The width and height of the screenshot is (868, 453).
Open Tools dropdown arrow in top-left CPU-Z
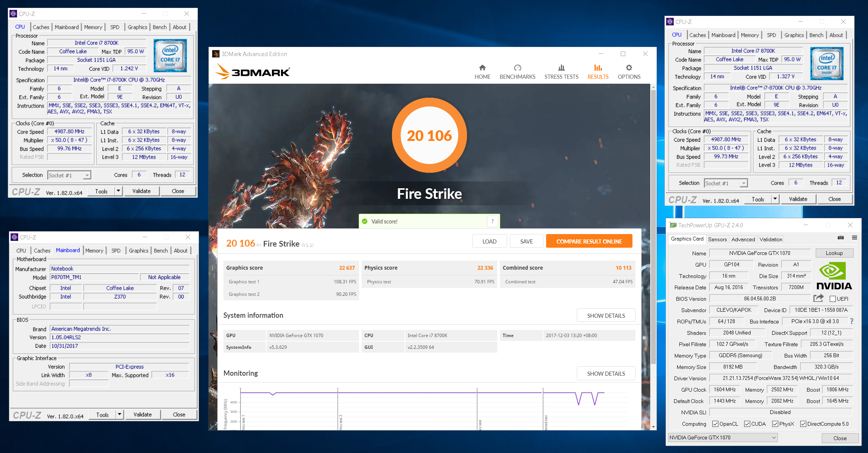click(x=119, y=191)
